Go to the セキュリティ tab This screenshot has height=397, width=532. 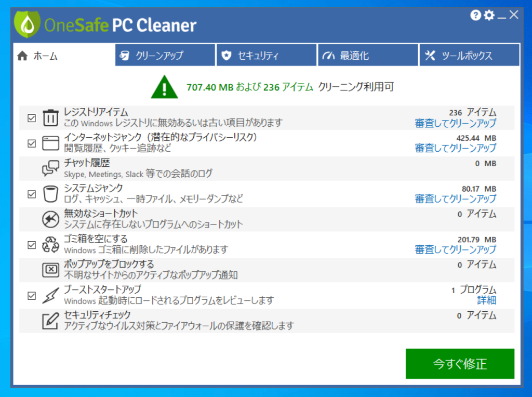[267, 55]
